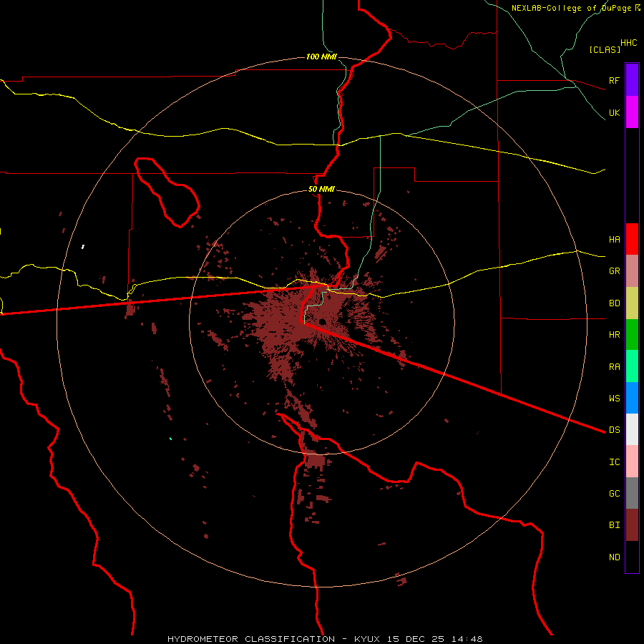Select the IC light pink legend swatch
Viewport: 644px width, 644px height.
pos(632,462)
